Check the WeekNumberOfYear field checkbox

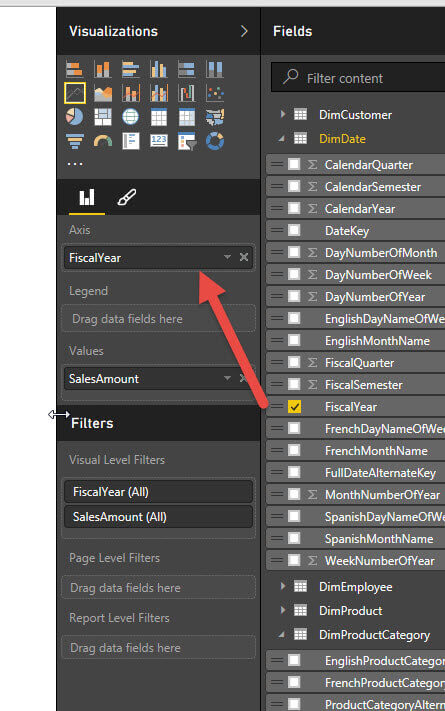click(294, 560)
